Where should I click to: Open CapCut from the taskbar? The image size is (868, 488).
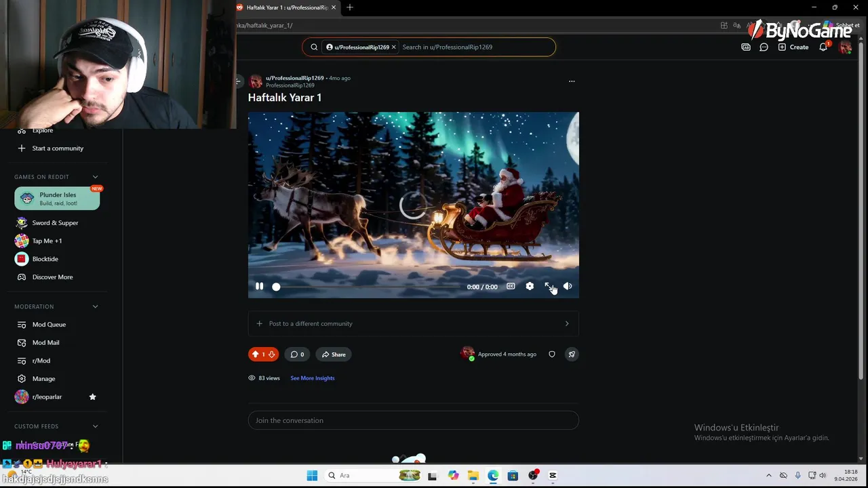coord(553,475)
